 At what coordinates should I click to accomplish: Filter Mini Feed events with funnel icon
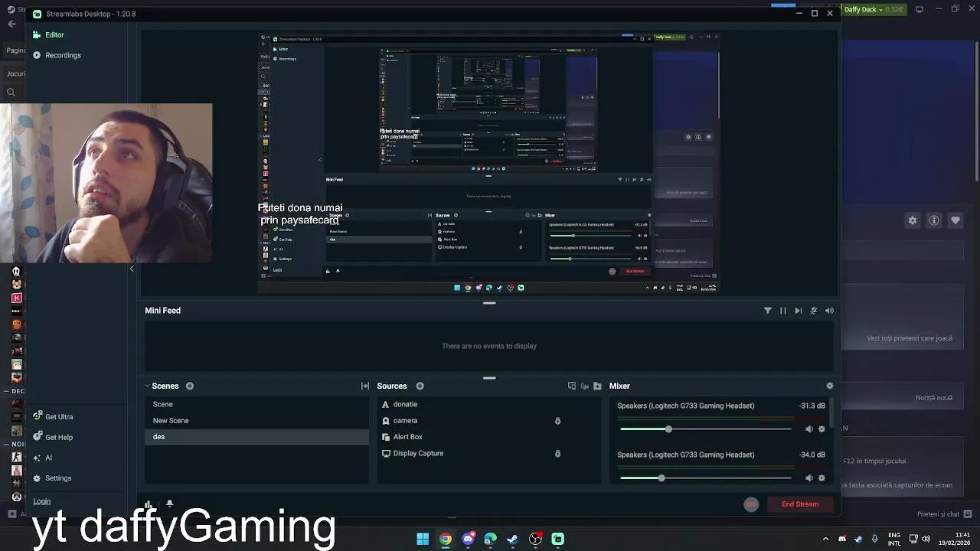click(x=768, y=311)
